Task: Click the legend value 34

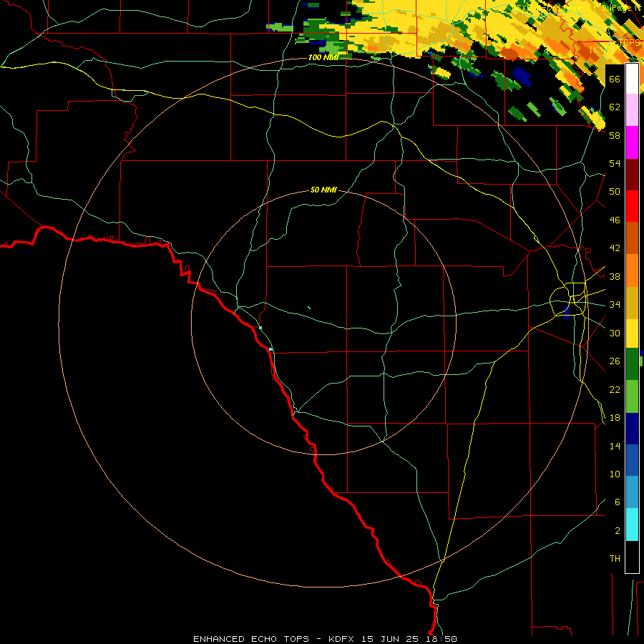Action: [615, 305]
